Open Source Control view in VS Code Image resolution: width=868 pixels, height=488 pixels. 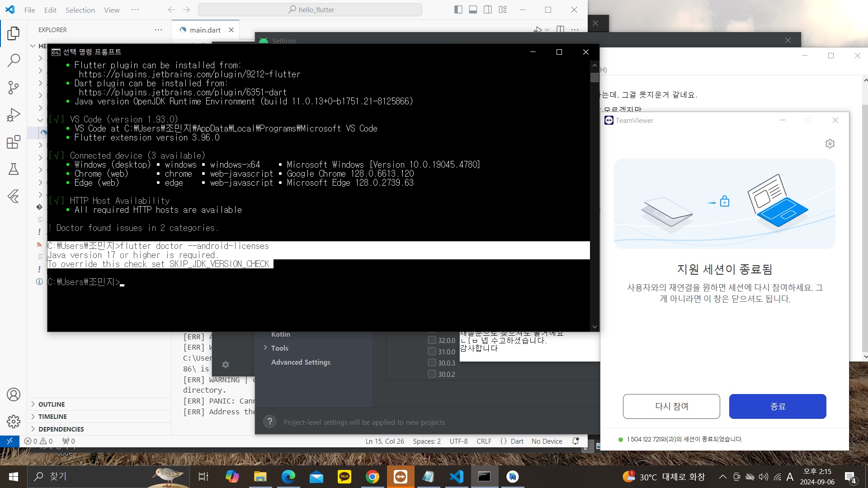(14, 87)
